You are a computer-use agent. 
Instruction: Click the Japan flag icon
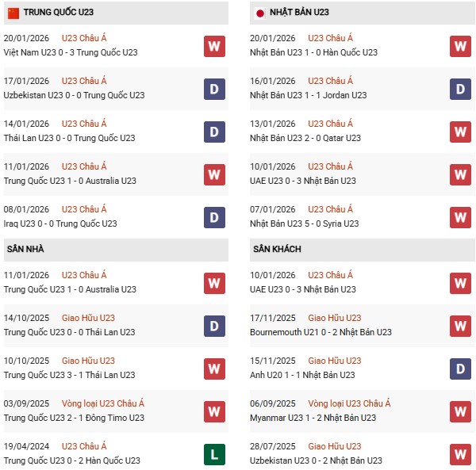[259, 13]
